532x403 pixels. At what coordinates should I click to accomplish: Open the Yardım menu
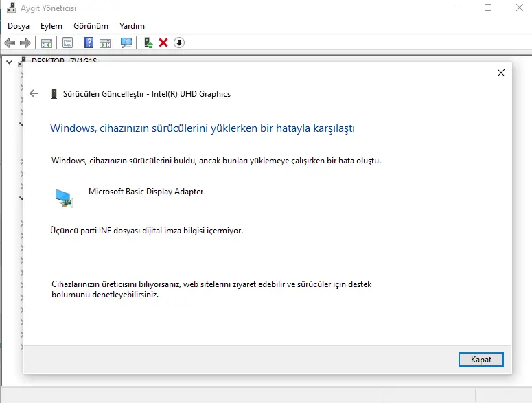[x=132, y=26]
